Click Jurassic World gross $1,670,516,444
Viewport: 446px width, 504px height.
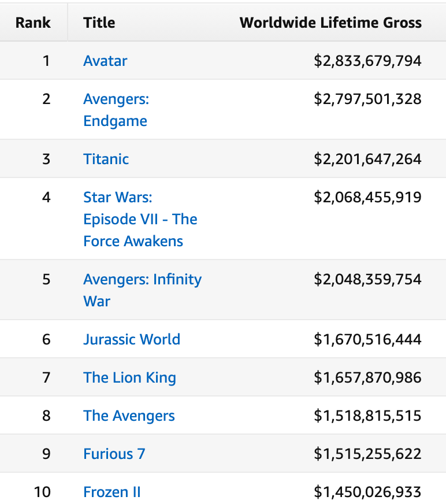pos(367,339)
